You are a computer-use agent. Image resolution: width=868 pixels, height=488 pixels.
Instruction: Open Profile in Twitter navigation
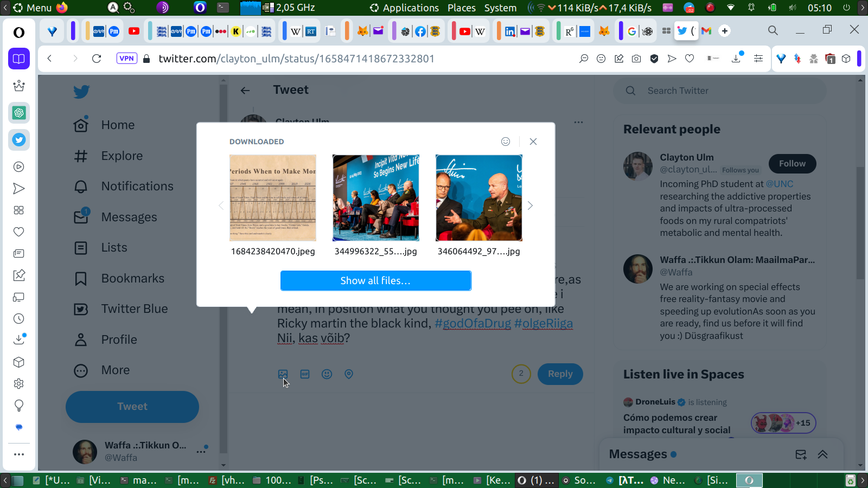(x=105, y=340)
